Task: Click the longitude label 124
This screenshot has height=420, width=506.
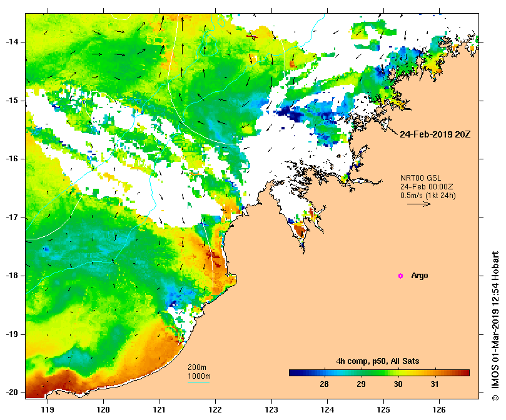Action: point(327,410)
